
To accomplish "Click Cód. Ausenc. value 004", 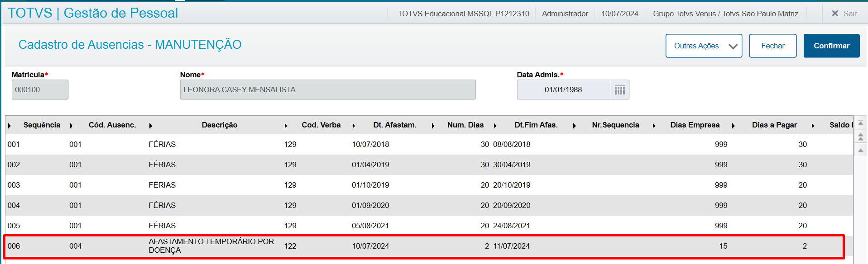I will (x=76, y=246).
